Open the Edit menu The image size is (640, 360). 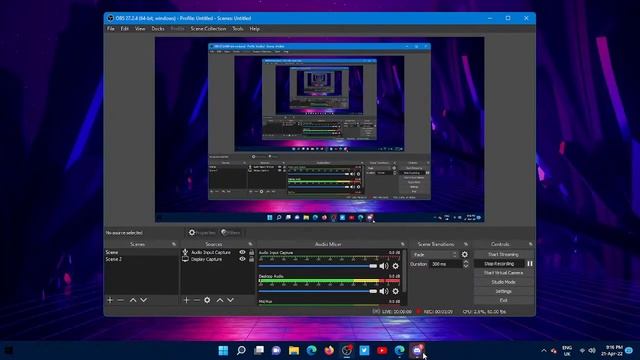[x=124, y=29]
